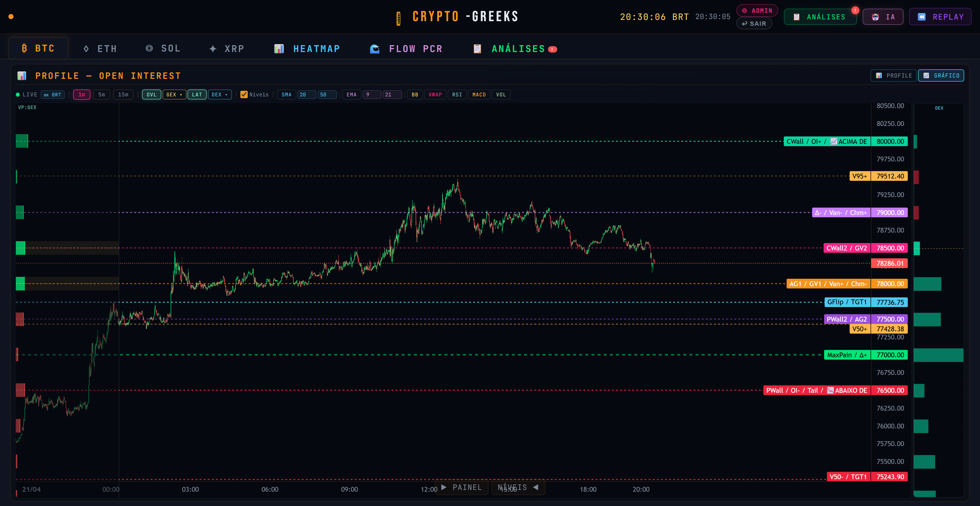This screenshot has height=506, width=980.
Task: Open the DEX dropdown
Action: point(220,95)
